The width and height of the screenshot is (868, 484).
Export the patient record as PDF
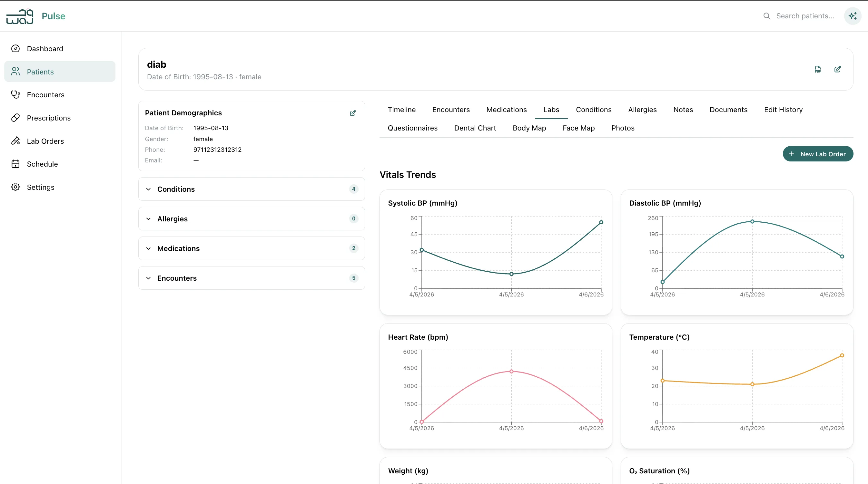tap(818, 69)
